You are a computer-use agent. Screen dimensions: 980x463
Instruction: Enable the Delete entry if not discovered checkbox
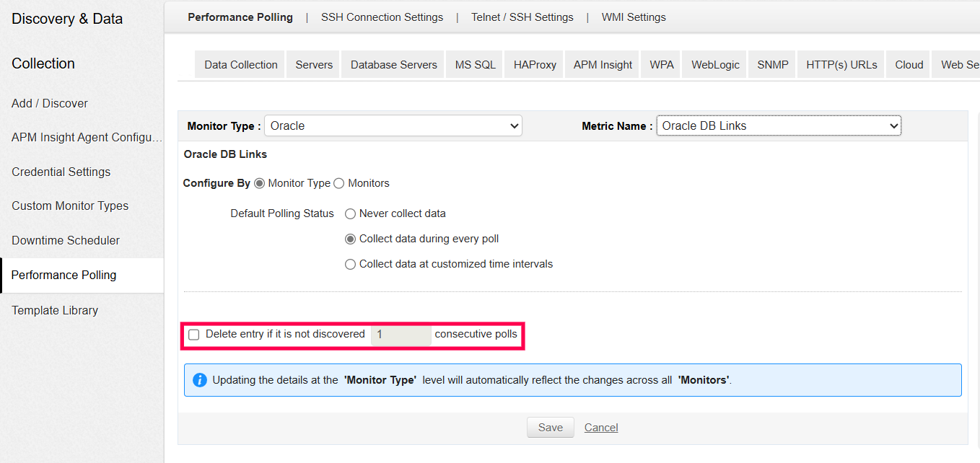(x=193, y=335)
